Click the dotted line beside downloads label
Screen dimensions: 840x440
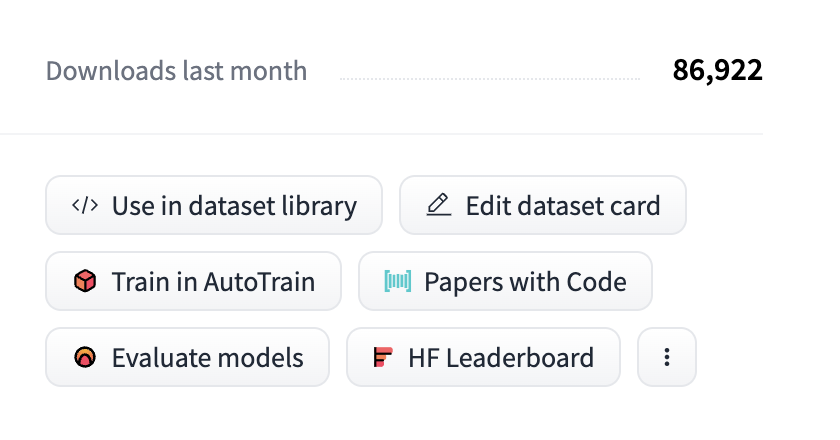pos(490,78)
